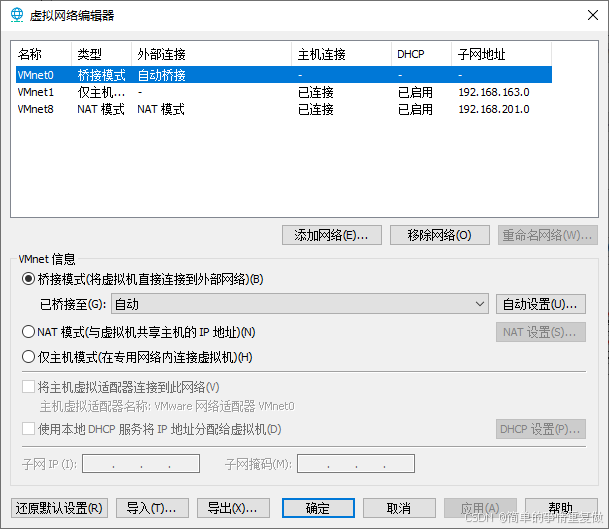609x529 pixels.
Task: Click the Virtual Network Editor globe icon
Action: (x=17, y=15)
